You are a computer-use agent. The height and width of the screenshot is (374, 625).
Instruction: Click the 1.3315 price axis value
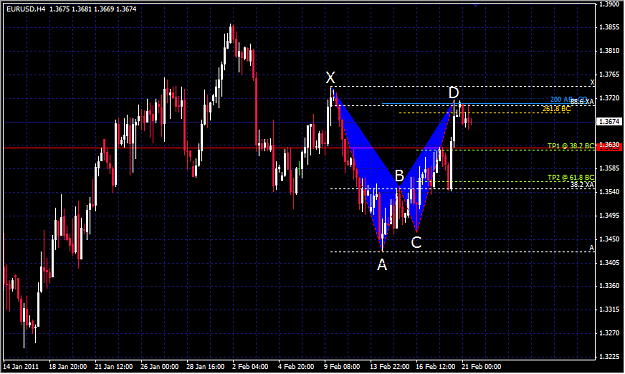click(609, 309)
